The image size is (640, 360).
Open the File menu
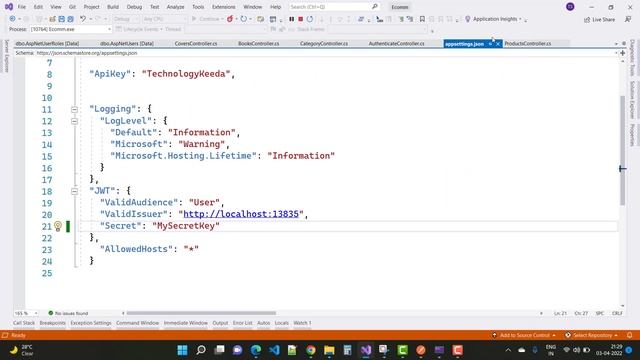tap(22, 7)
